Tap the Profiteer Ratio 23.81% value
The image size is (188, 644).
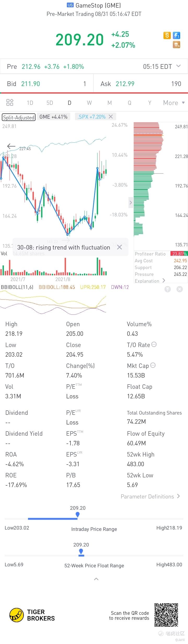pyautogui.click(x=179, y=254)
